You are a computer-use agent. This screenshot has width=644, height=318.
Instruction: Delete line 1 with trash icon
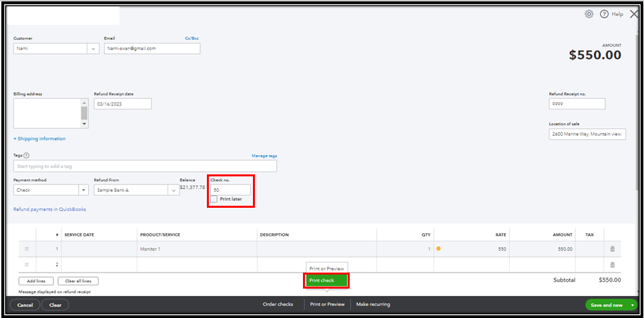tap(612, 249)
